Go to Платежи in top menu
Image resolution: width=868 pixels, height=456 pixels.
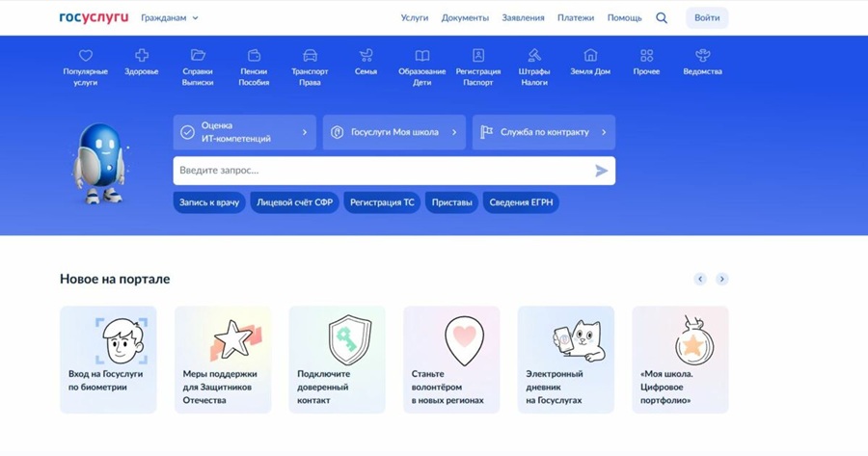[x=576, y=17]
